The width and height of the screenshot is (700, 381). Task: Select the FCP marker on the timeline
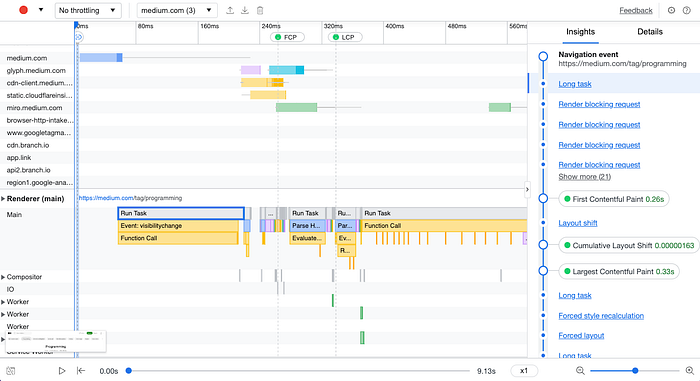pyautogui.click(x=287, y=37)
